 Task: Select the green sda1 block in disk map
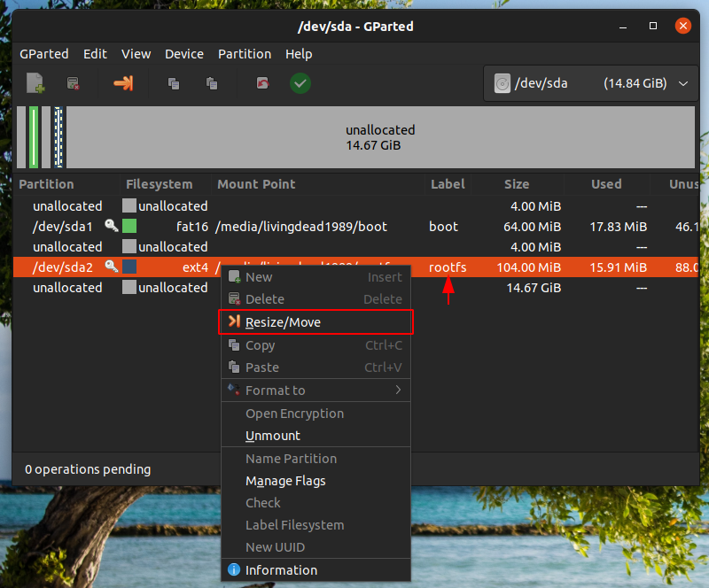click(x=34, y=137)
